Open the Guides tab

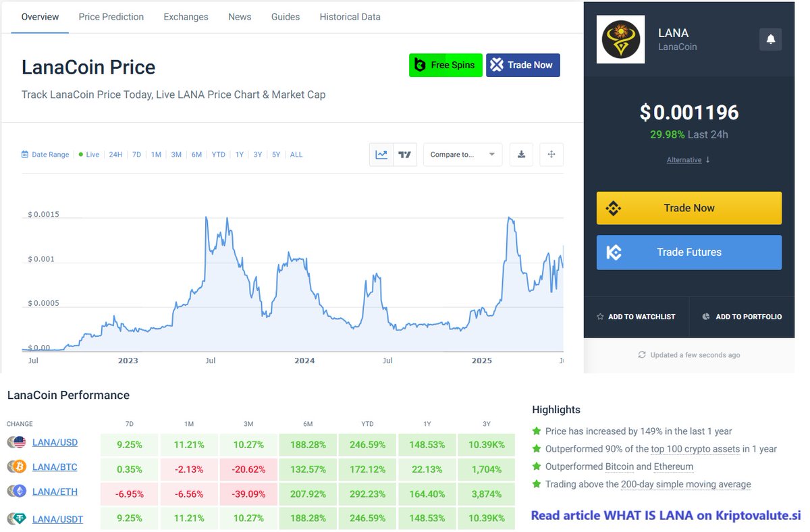click(x=286, y=17)
